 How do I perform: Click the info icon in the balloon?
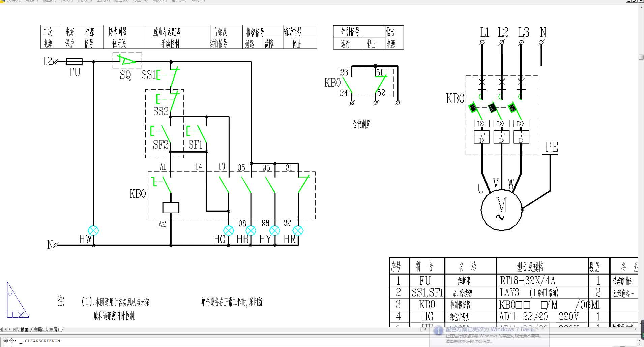point(438,331)
